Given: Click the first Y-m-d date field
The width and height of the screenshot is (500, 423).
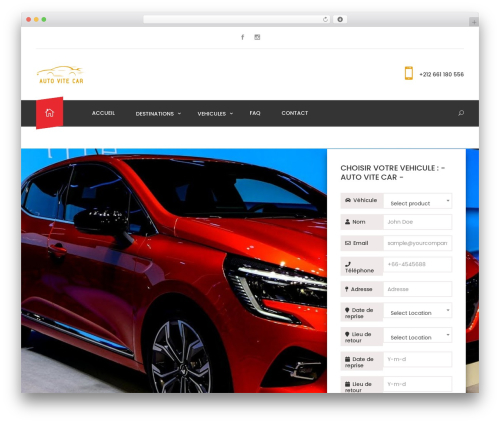Looking at the screenshot, I should (418, 359).
